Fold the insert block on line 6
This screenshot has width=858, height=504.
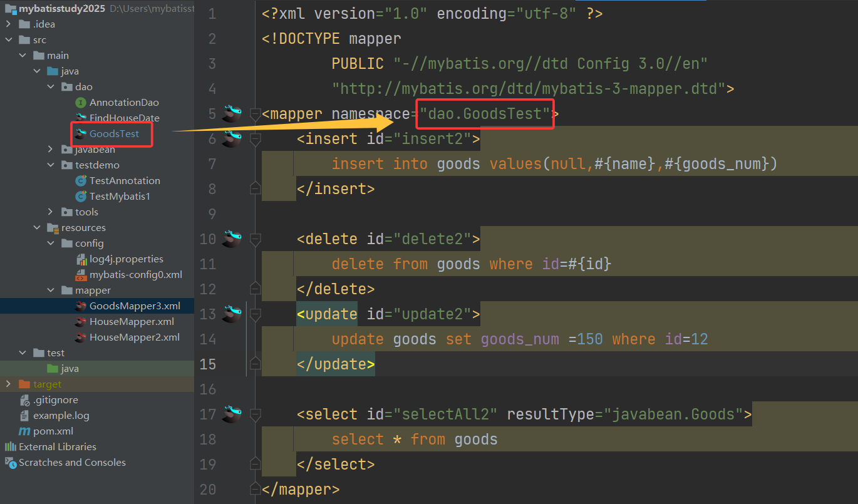pos(255,138)
